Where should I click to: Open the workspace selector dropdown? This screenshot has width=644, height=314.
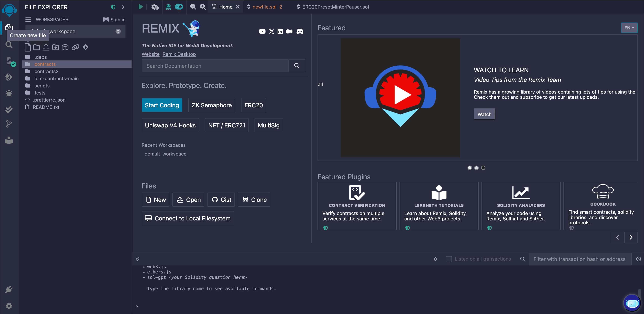point(118,31)
